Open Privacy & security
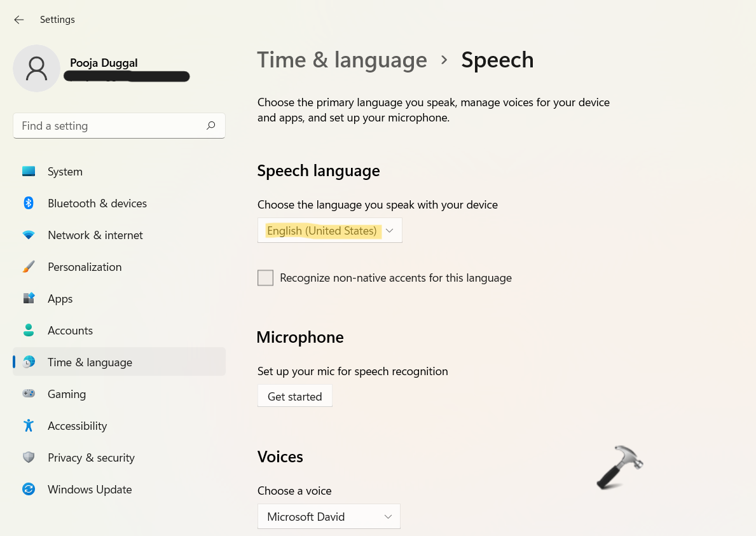This screenshot has height=536, width=756. 119,458
